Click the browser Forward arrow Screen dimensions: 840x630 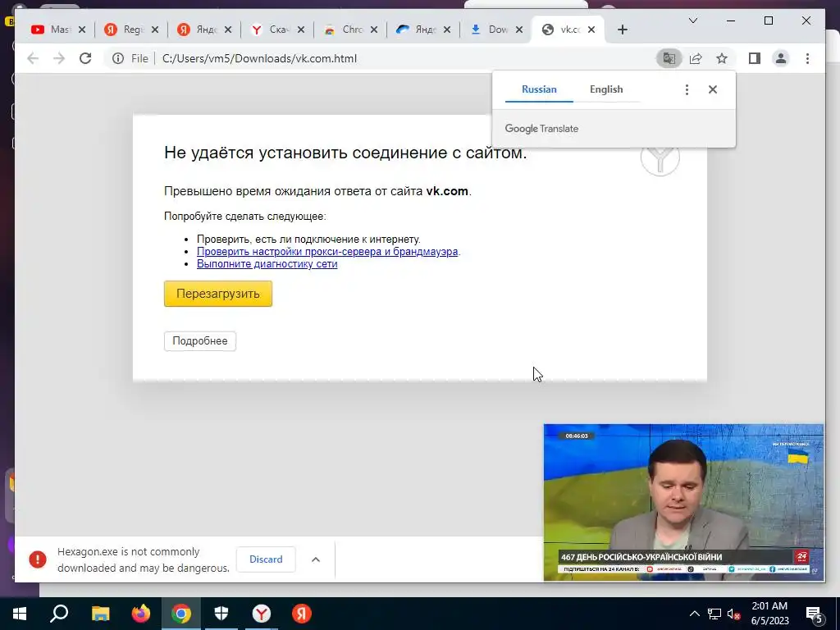[59, 58]
